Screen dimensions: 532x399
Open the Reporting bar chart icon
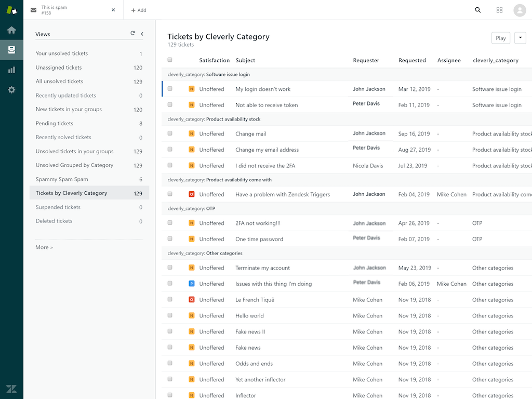11,70
